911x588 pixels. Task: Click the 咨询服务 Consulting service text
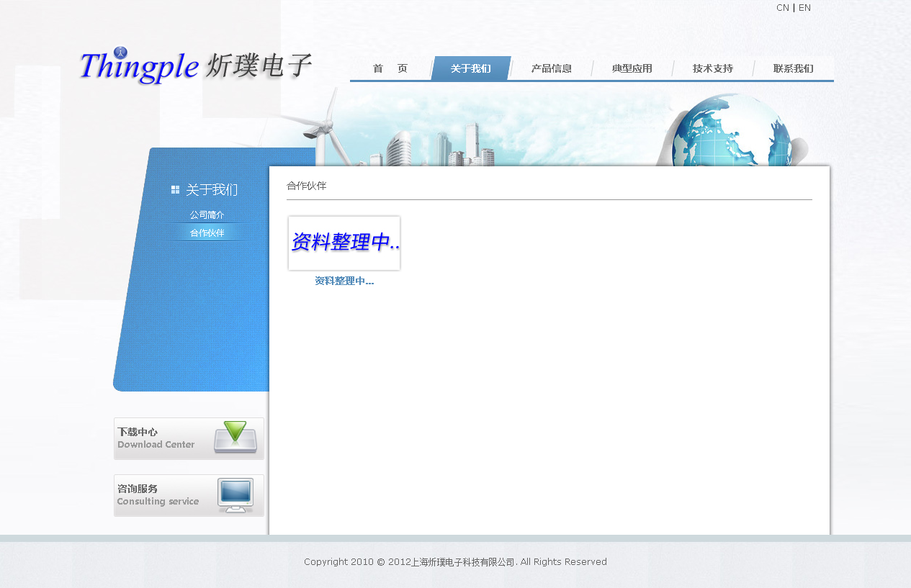pos(158,495)
